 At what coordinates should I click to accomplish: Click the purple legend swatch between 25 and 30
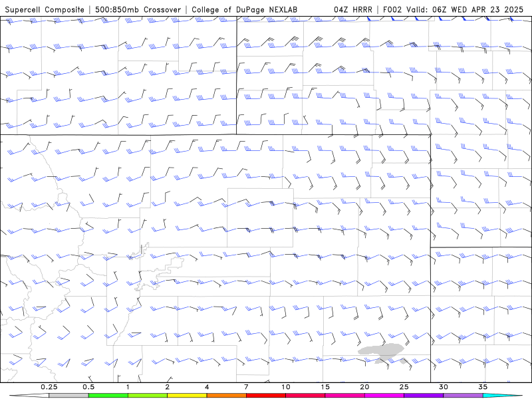coord(424,396)
